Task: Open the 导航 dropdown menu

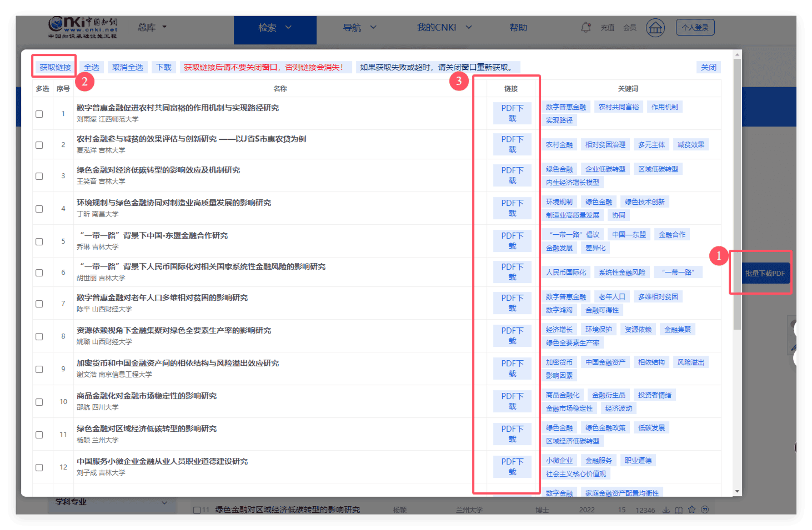Action: 359,27
